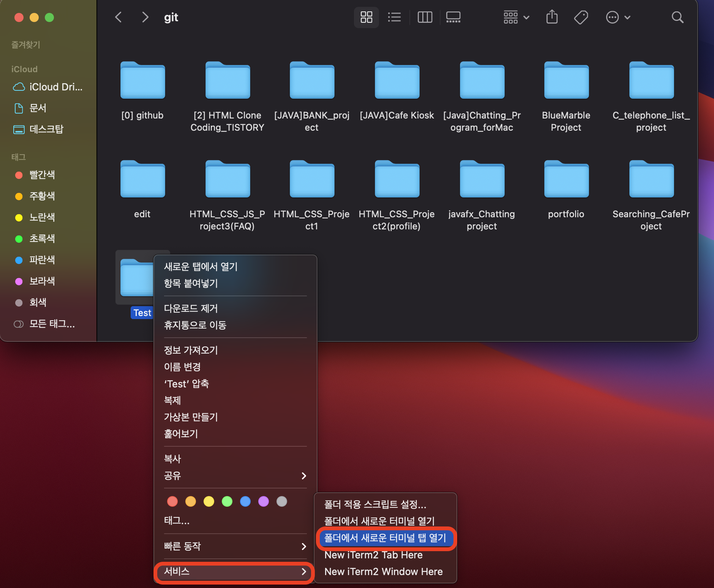Choose 복제 in context menu
Viewport: 714px width, 588px height.
[x=235, y=400]
